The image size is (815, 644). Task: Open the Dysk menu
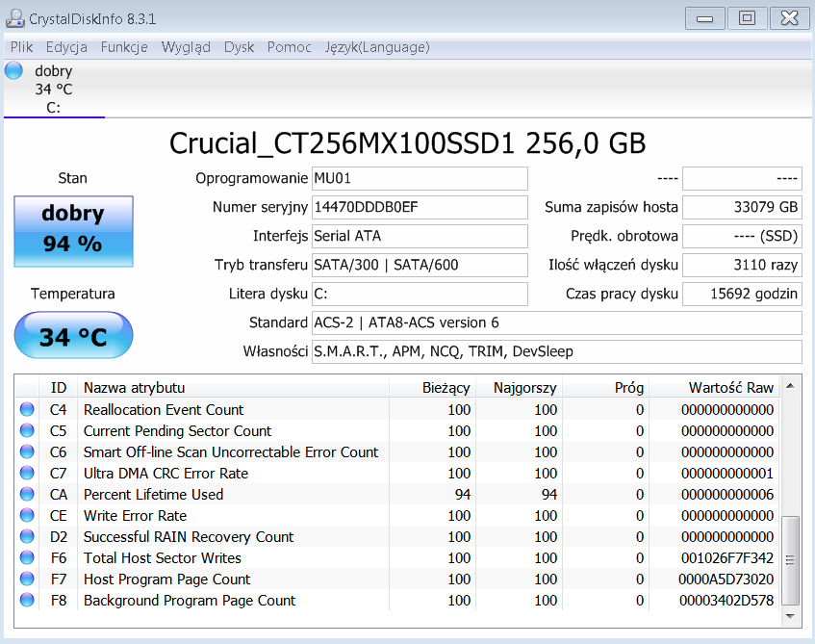(x=239, y=47)
